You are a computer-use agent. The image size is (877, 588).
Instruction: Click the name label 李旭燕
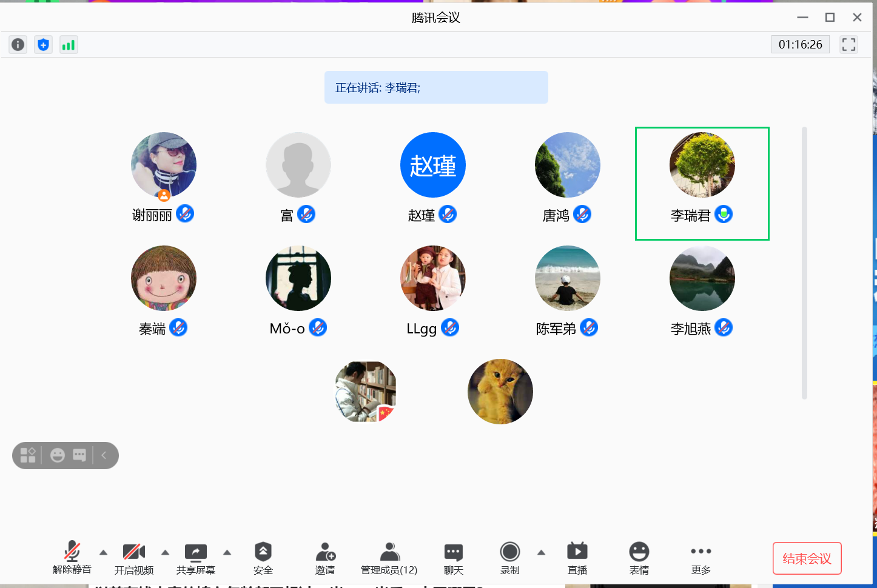pyautogui.click(x=691, y=329)
